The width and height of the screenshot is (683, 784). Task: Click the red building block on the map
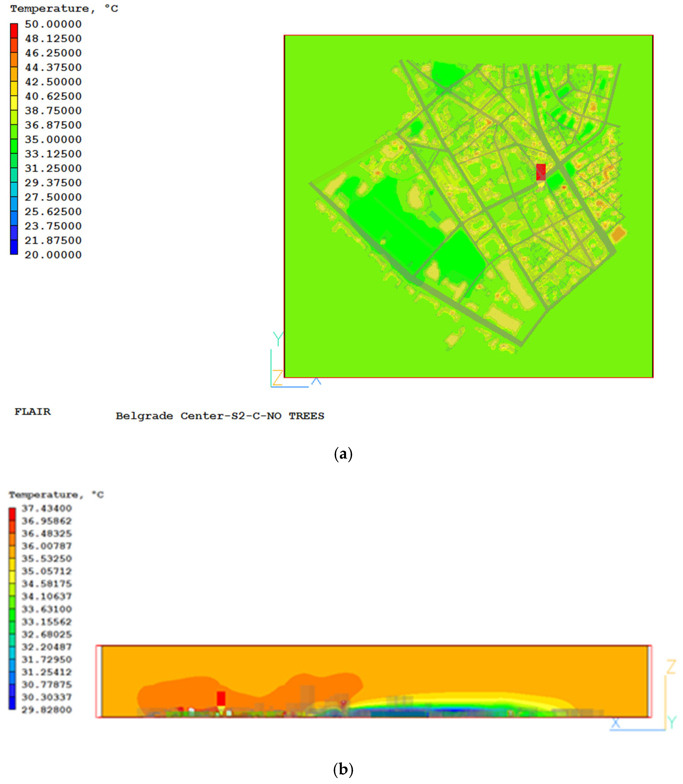(x=540, y=172)
